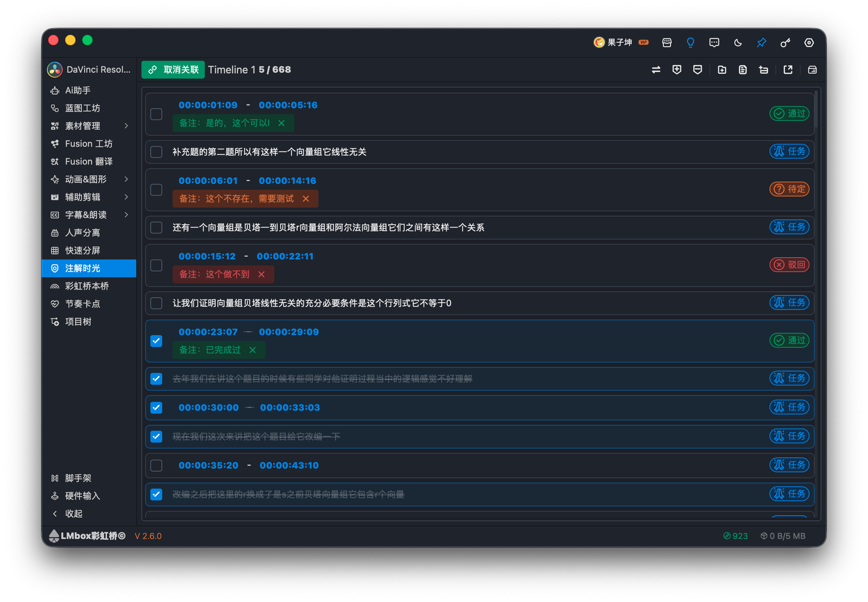Click 通过 status on 00:00:01:09 entry

click(789, 113)
